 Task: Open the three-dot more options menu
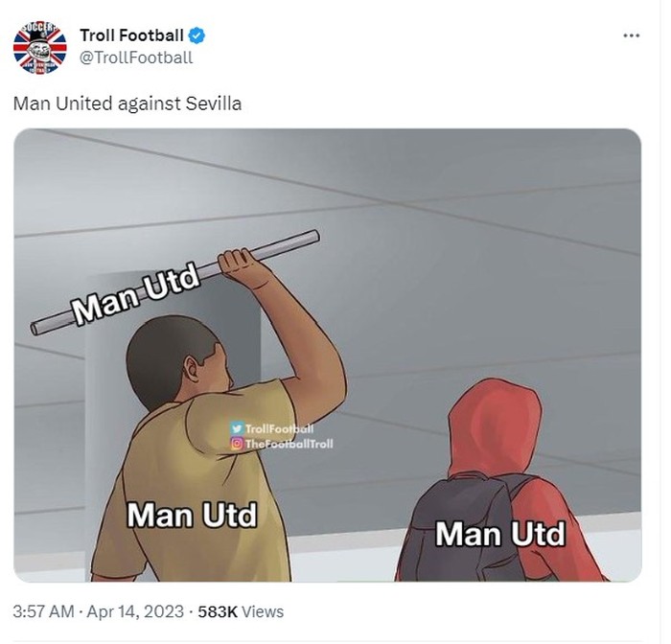click(x=631, y=35)
